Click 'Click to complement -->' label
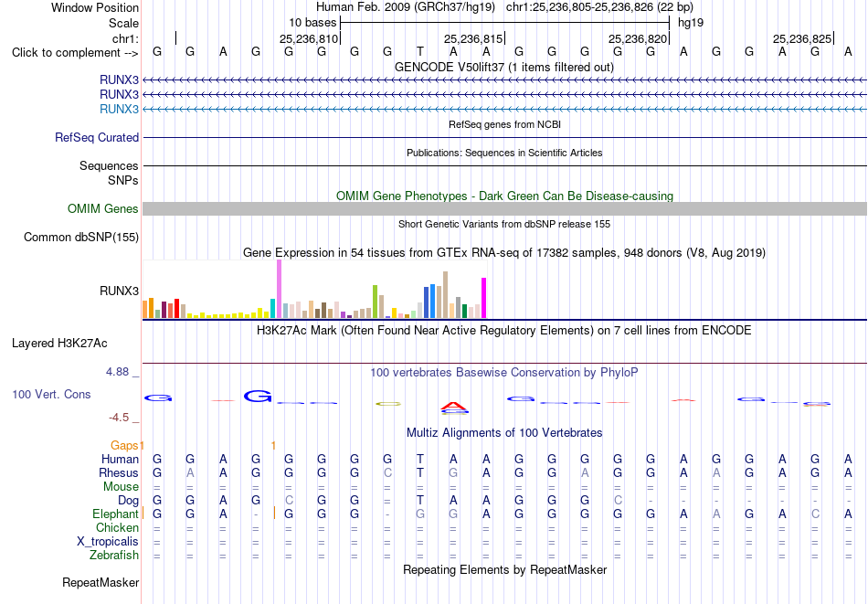Viewport: 868px width, 604px height. click(75, 53)
